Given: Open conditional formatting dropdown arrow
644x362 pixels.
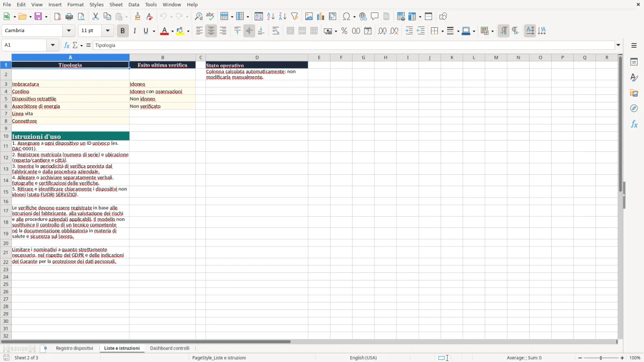Looking at the screenshot, I should (492, 31).
